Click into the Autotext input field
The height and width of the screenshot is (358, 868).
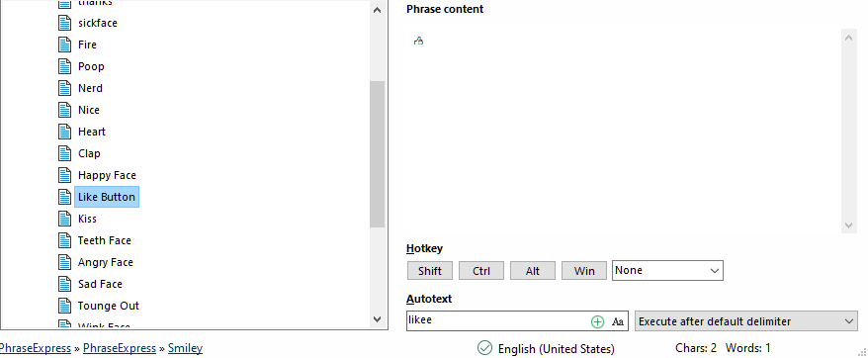click(x=497, y=320)
